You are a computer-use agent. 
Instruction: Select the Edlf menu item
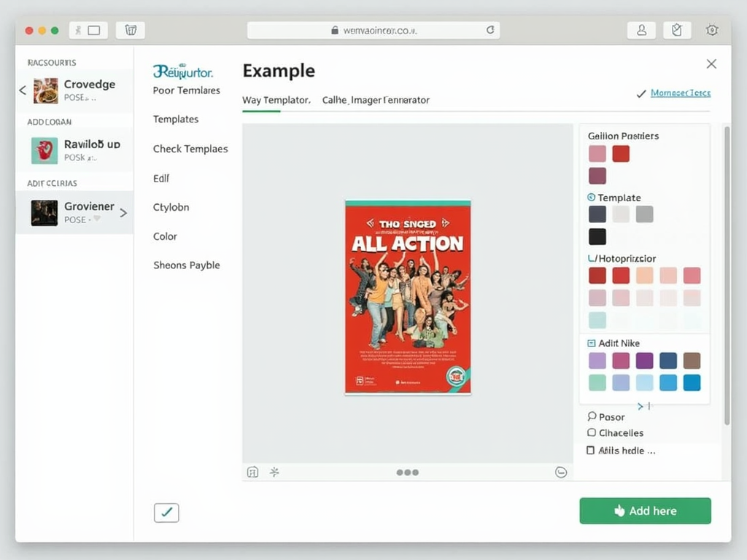[161, 178]
